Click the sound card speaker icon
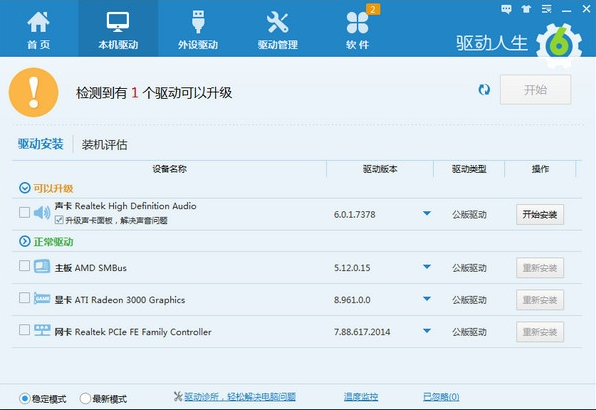The width and height of the screenshot is (596, 410). 42,213
